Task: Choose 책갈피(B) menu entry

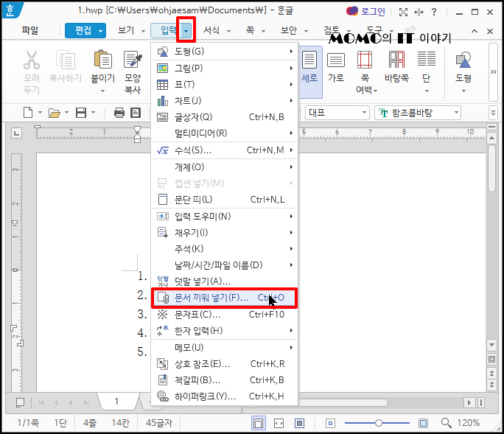Action: pos(224,380)
